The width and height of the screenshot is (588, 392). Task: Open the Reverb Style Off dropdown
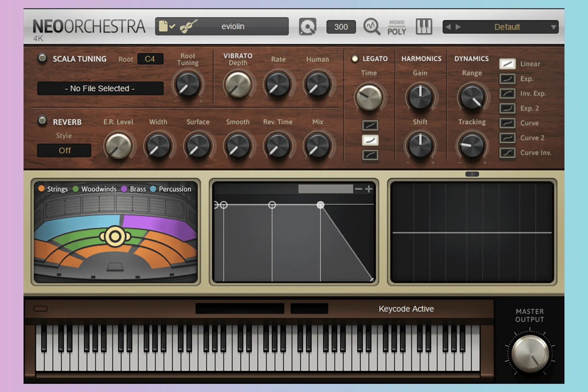[x=64, y=151]
